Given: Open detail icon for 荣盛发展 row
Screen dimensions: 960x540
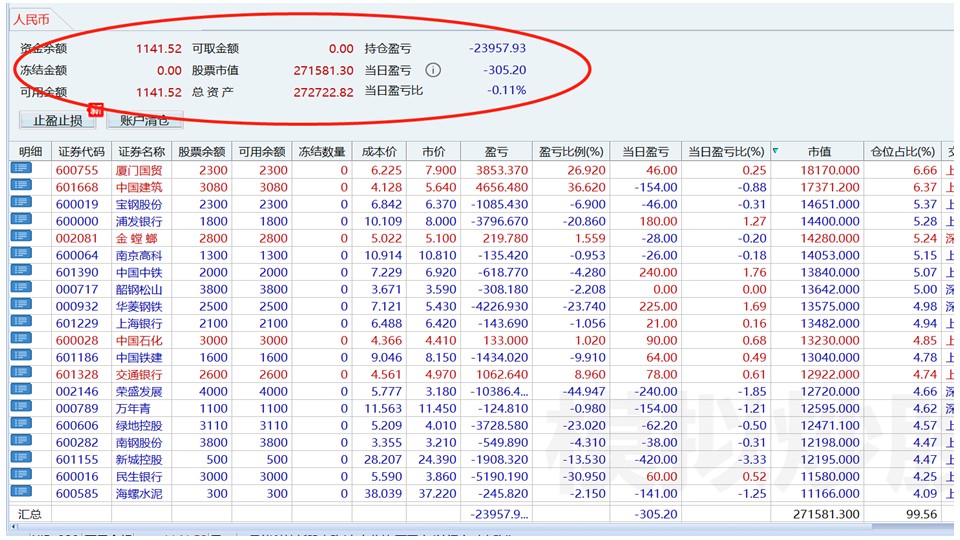Looking at the screenshot, I should pos(21,390).
